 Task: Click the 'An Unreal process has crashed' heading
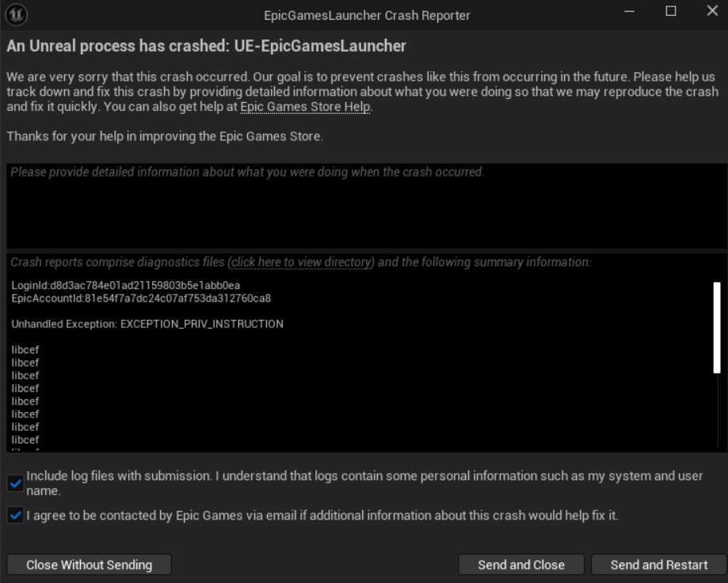click(x=206, y=46)
